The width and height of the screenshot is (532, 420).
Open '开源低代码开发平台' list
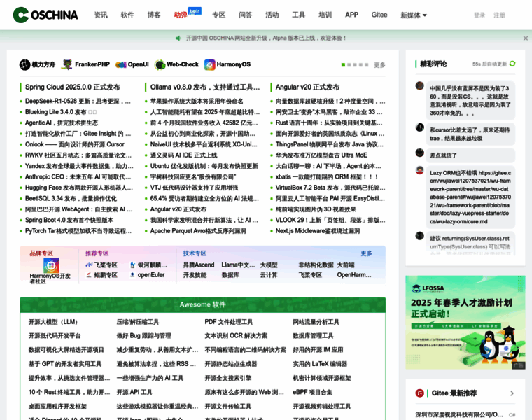pyautogui.click(x=55, y=336)
